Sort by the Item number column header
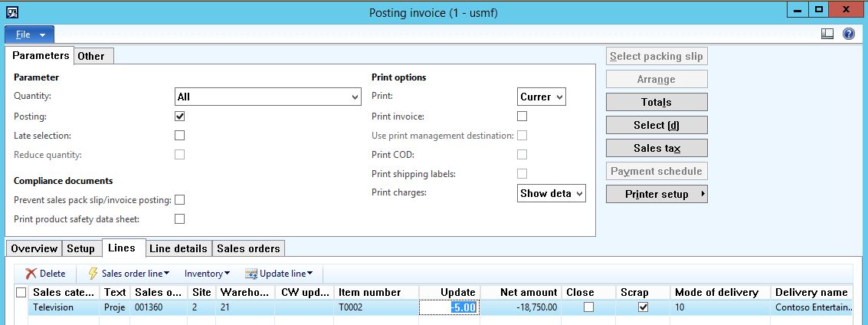This screenshot has height=325, width=868. pos(376,292)
